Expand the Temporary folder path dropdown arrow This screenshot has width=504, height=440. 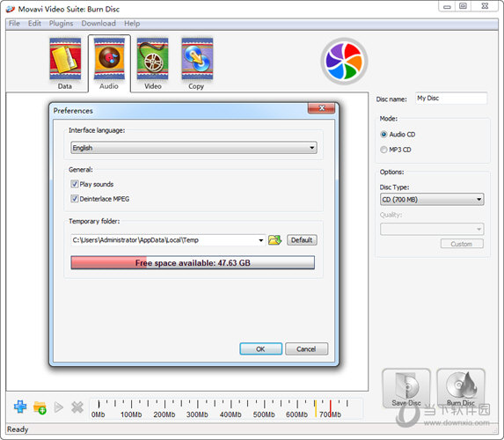point(261,240)
